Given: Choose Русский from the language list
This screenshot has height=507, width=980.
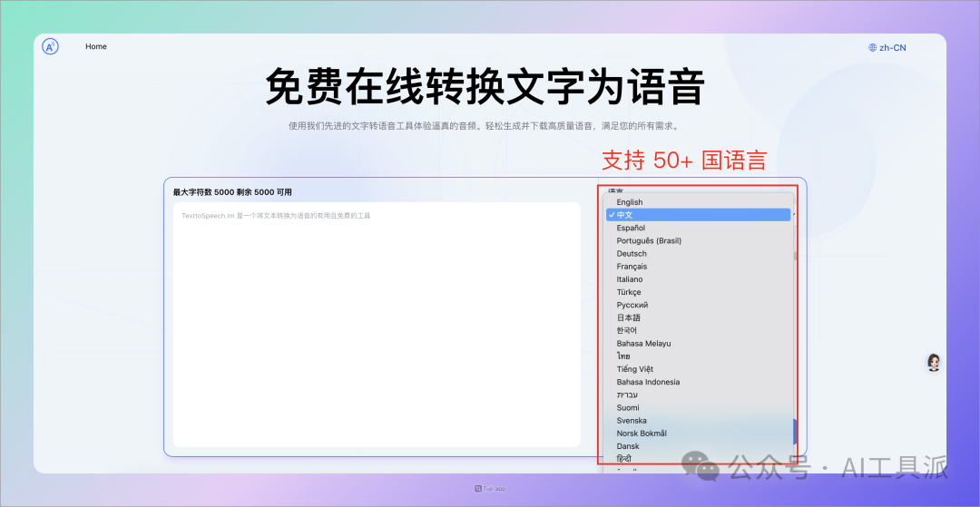Looking at the screenshot, I should pos(698,306).
